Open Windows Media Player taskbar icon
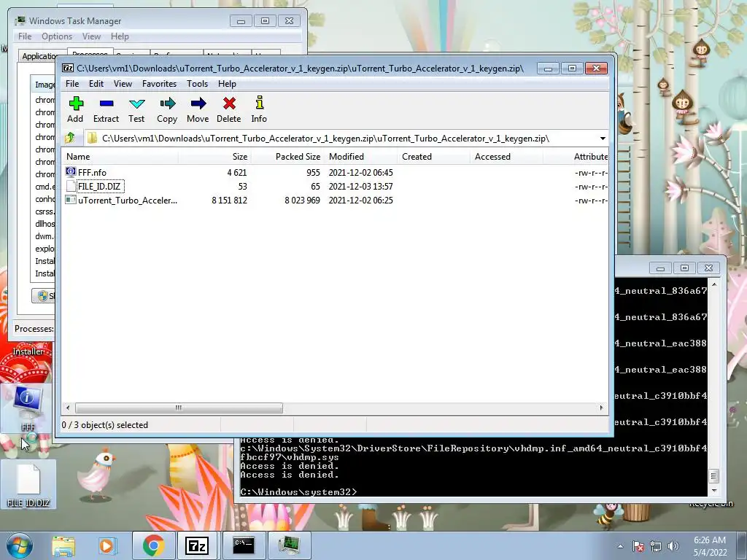Image resolution: width=747 pixels, height=560 pixels. pos(107,545)
